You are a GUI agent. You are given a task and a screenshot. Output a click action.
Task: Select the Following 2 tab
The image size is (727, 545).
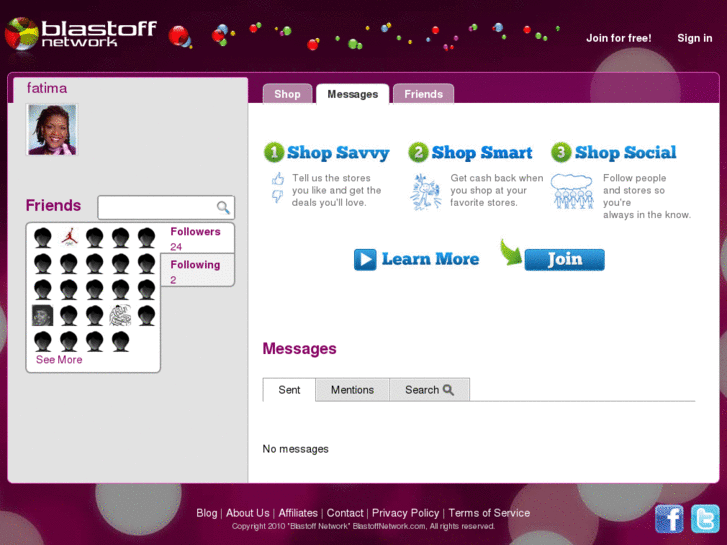tap(198, 271)
